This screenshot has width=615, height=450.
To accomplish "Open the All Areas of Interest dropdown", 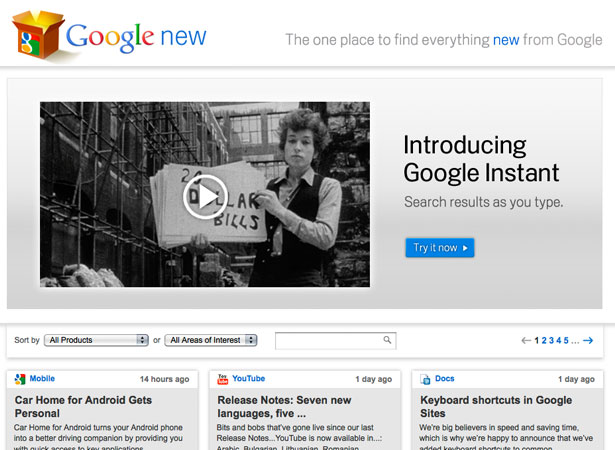I will point(211,340).
